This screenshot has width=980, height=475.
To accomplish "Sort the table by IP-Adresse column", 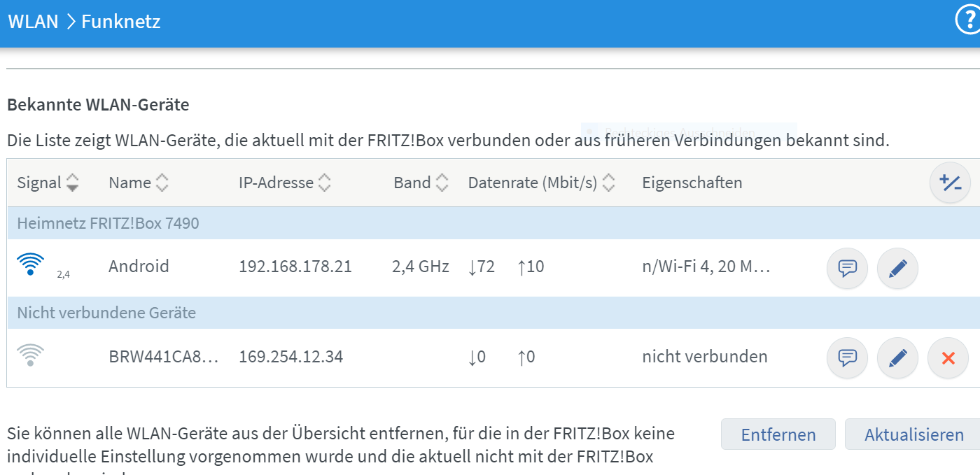I will [x=285, y=183].
